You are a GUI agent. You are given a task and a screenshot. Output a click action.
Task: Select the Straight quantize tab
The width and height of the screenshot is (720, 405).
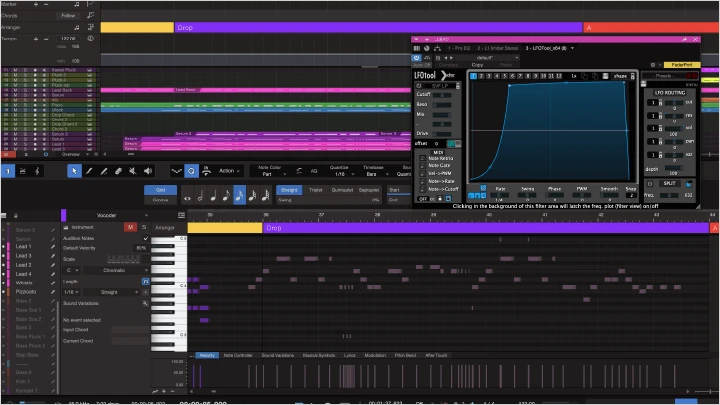click(x=289, y=190)
